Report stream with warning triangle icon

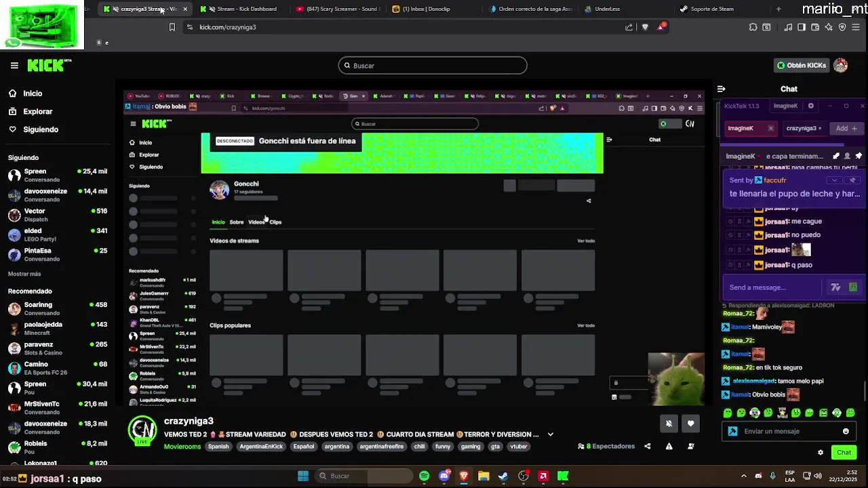(669, 446)
